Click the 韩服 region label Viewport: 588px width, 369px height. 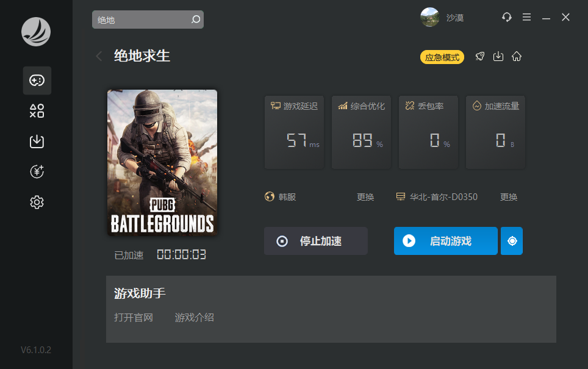coord(287,197)
